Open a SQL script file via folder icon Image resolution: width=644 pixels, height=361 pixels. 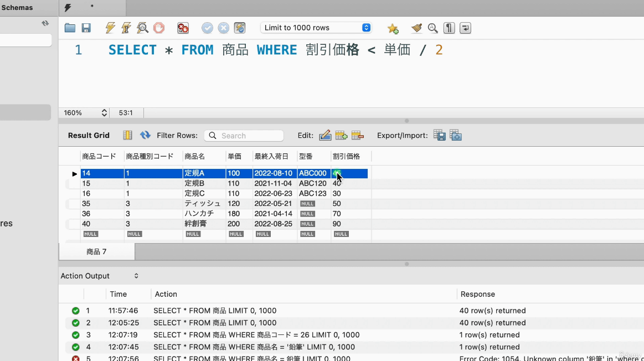[70, 28]
